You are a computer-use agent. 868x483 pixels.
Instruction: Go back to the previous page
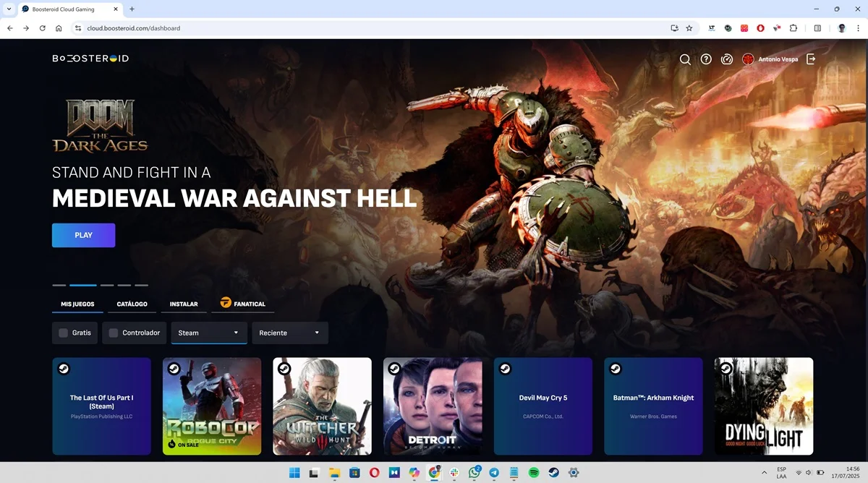pyautogui.click(x=10, y=28)
